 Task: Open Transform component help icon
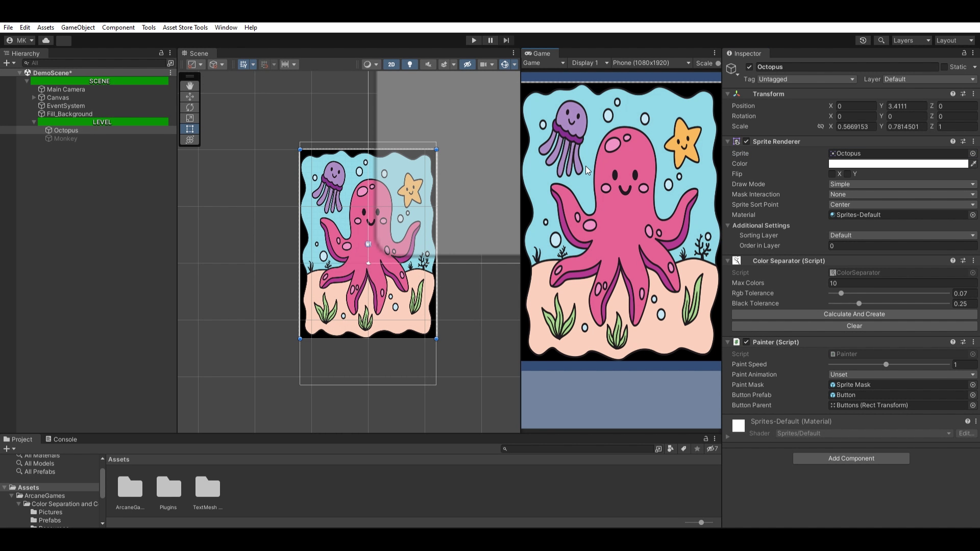click(952, 94)
